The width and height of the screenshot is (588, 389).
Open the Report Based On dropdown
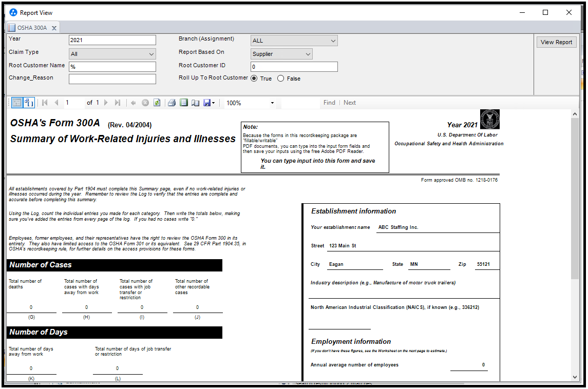[281, 54]
